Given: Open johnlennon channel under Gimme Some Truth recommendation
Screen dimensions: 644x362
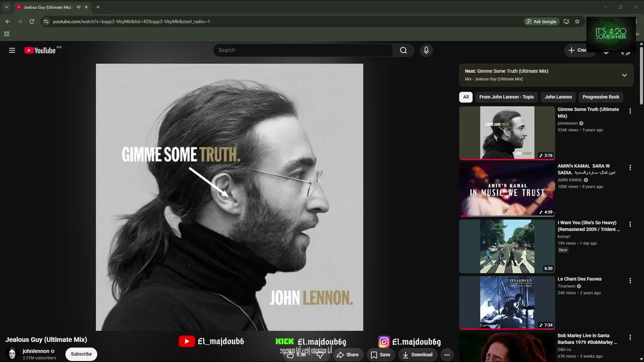Looking at the screenshot, I should tap(568, 123).
